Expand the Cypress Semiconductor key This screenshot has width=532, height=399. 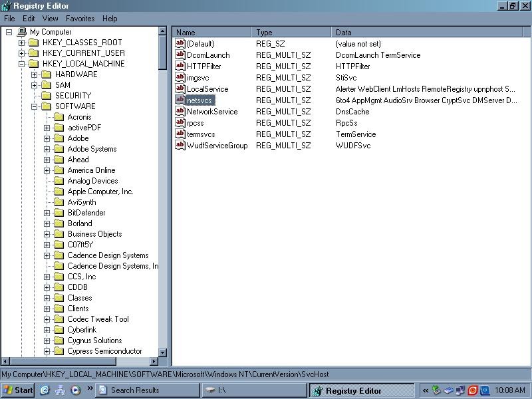pos(47,352)
